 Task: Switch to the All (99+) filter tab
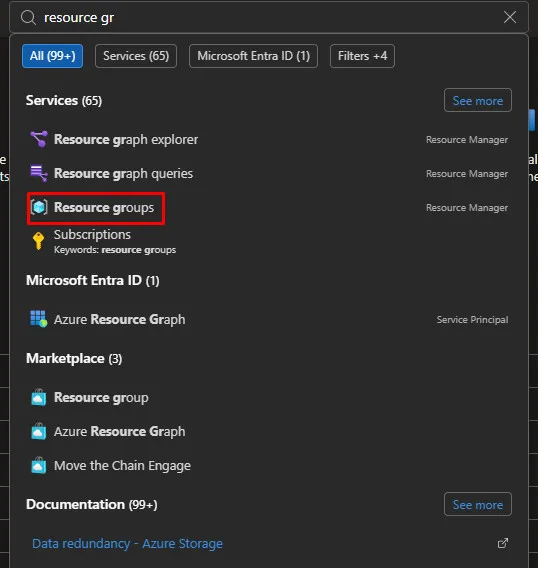[x=53, y=56]
